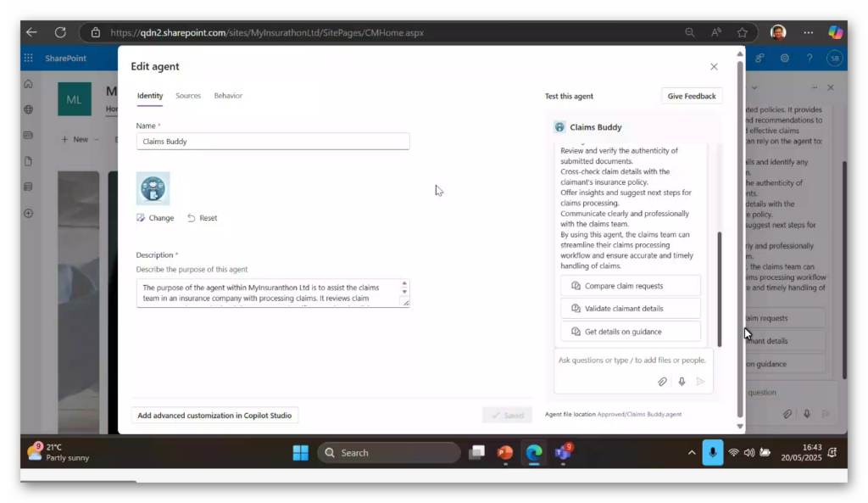Open SharePoint settings gear
Screen dimensions: 868x503
pos(784,58)
